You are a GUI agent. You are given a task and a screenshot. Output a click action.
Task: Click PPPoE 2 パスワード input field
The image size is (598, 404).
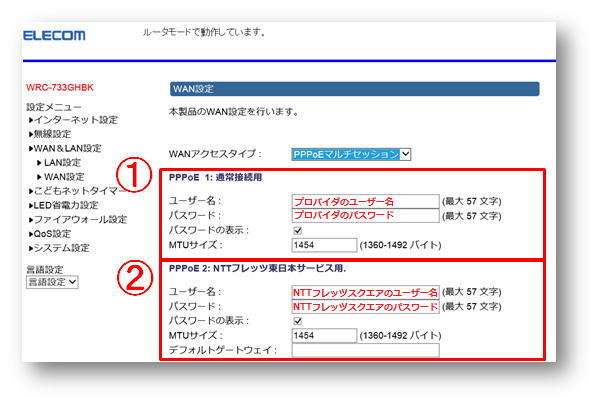[365, 306]
